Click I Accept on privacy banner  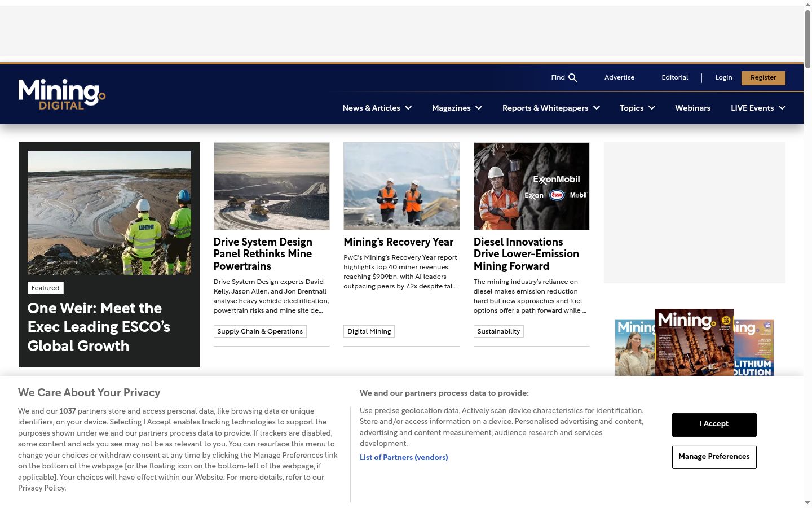tap(714, 424)
